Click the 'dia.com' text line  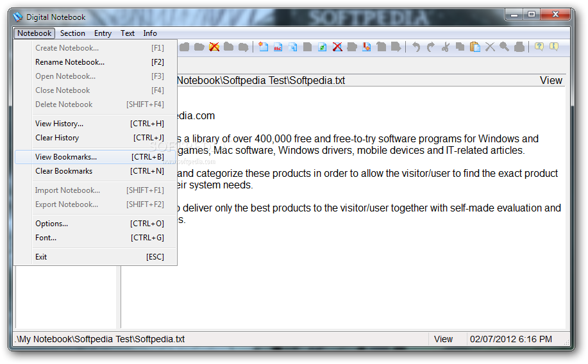click(x=196, y=116)
